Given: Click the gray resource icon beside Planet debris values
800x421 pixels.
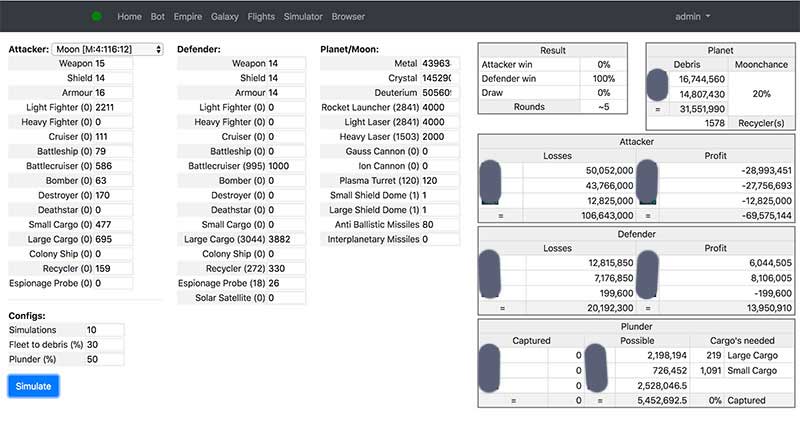Looking at the screenshot, I should (658, 86).
